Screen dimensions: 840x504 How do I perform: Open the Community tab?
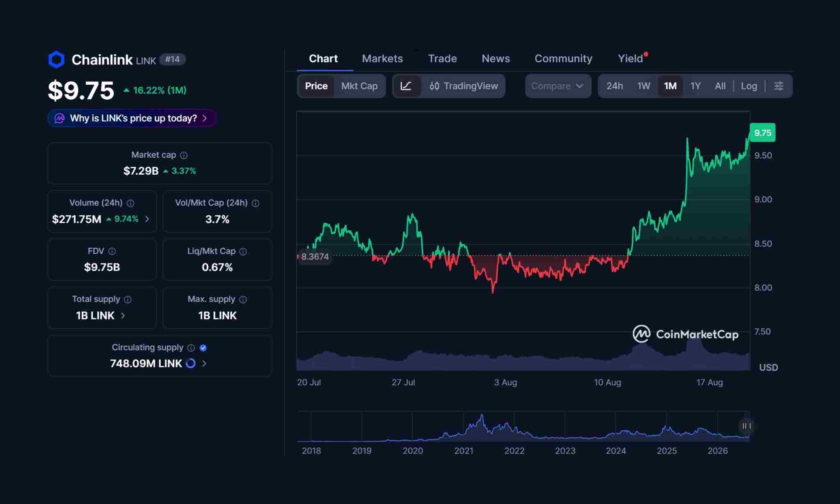(x=563, y=59)
